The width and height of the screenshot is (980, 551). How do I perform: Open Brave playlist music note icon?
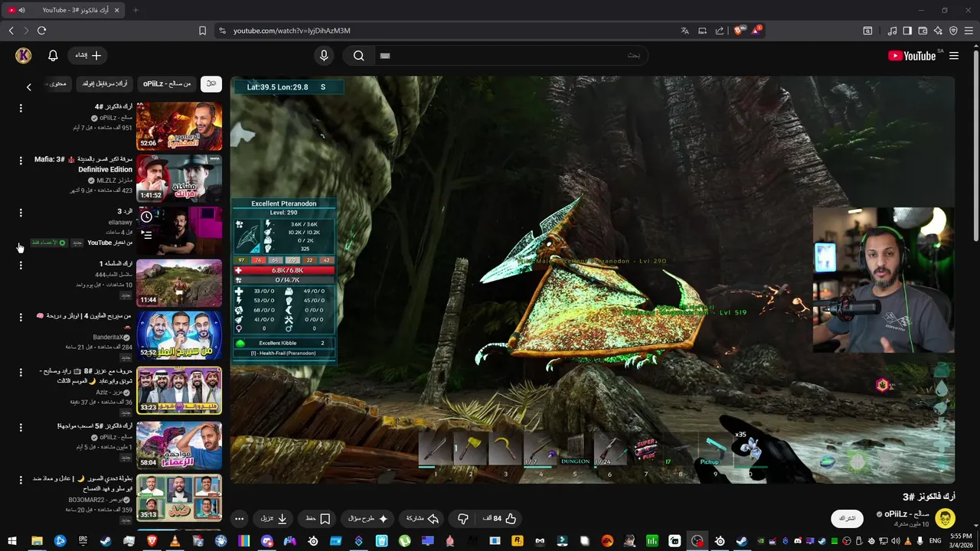click(892, 31)
